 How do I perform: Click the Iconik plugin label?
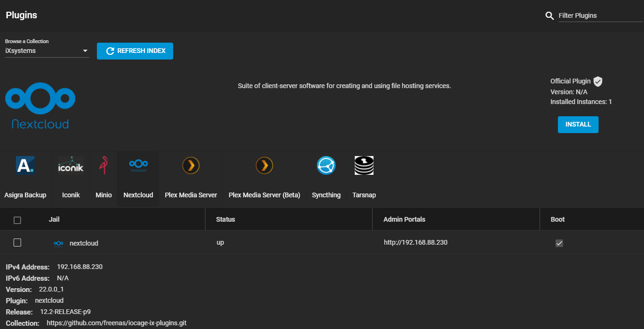pos(71,195)
